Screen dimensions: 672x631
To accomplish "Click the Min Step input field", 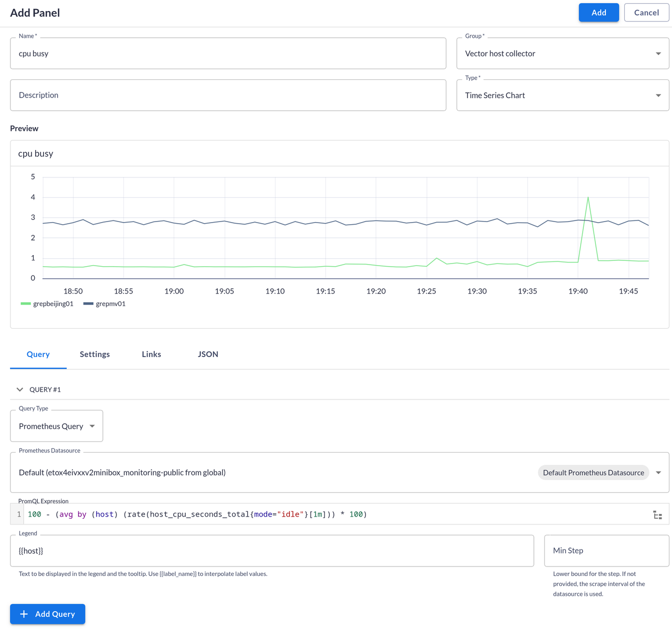I will point(606,551).
